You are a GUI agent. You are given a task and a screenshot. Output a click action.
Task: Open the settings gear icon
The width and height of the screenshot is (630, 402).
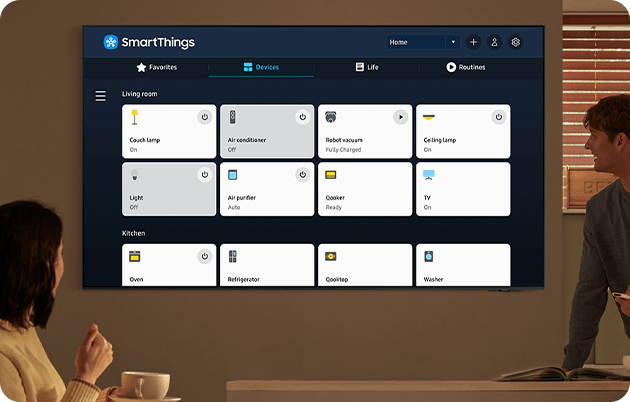[516, 43]
